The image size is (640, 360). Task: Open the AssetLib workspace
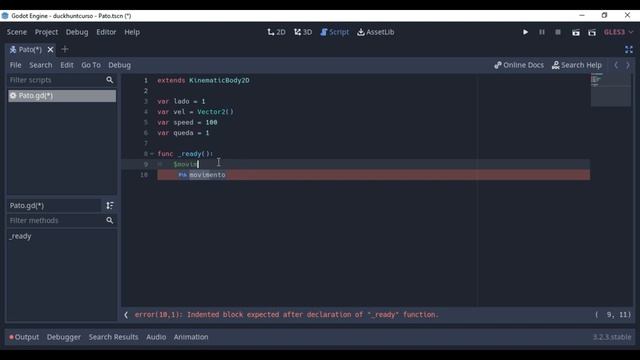[376, 32]
